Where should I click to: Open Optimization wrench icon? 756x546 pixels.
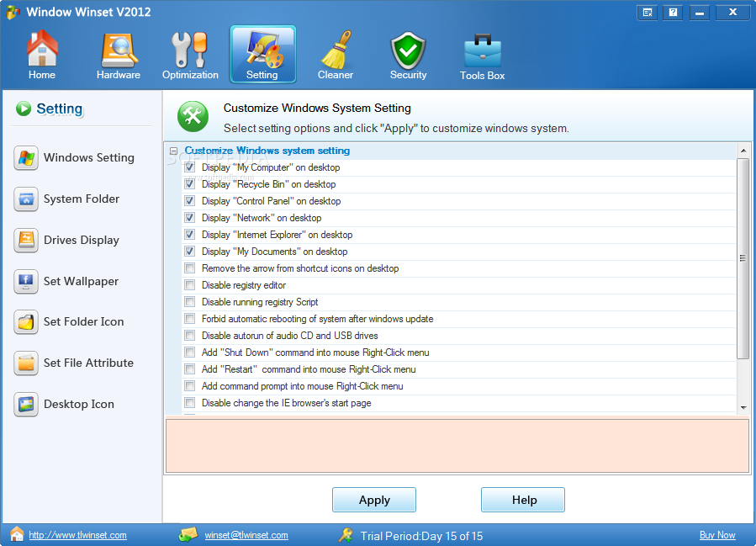point(190,50)
